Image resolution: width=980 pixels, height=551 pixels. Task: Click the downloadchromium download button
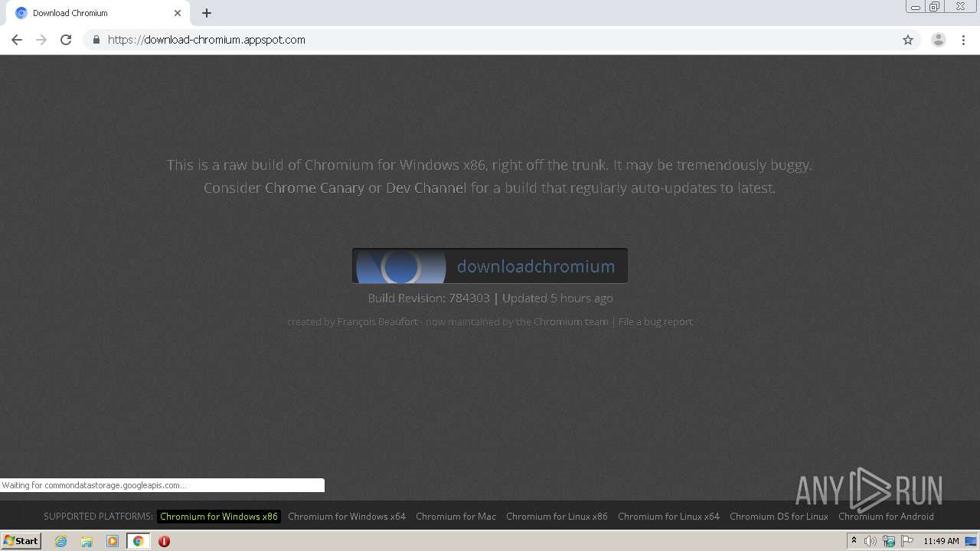pyautogui.click(x=490, y=266)
